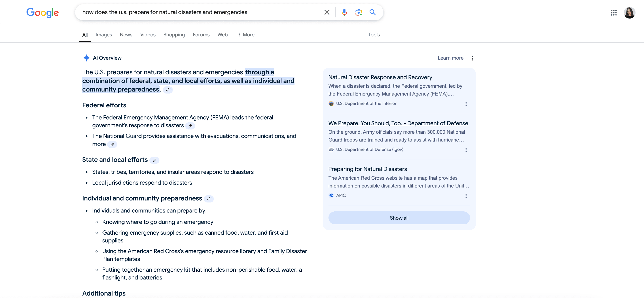Click the voice search microphone icon
The height and width of the screenshot is (298, 644).
click(344, 12)
